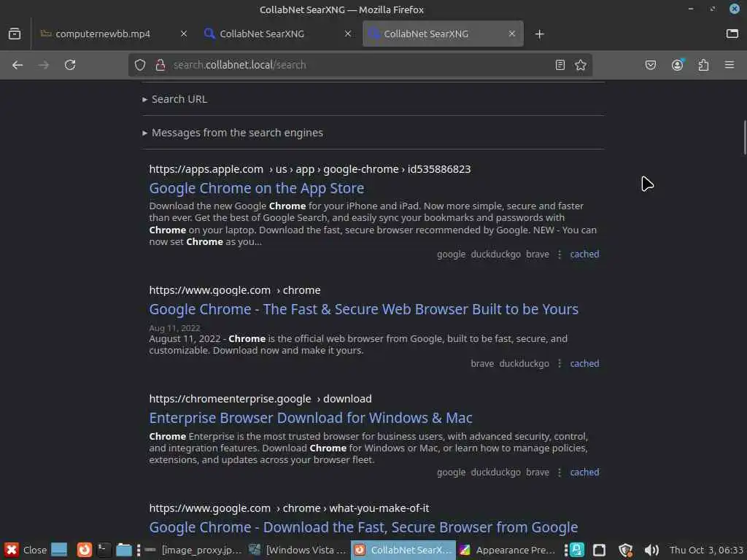Open the Pocket save icon

[x=651, y=65]
